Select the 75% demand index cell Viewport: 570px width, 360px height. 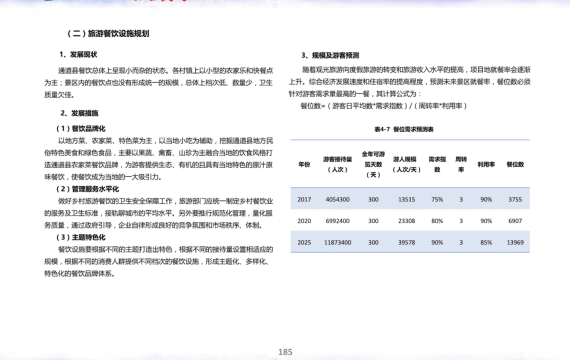click(x=437, y=199)
